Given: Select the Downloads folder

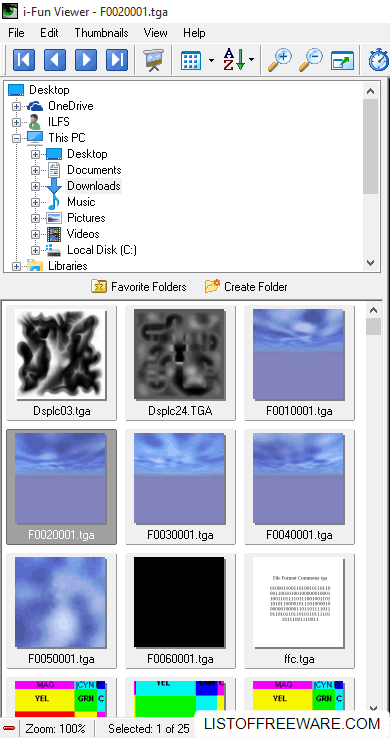Looking at the screenshot, I should click(94, 186).
